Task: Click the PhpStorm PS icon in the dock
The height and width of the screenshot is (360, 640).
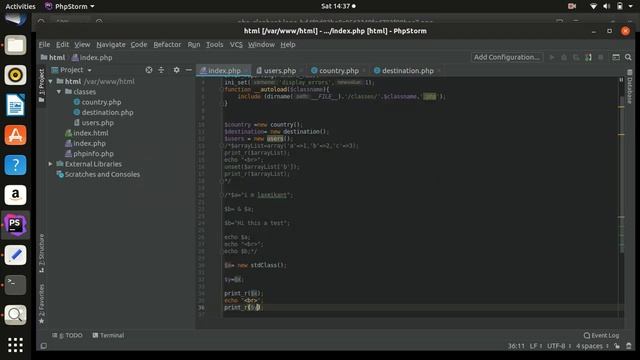Action: coord(16,225)
